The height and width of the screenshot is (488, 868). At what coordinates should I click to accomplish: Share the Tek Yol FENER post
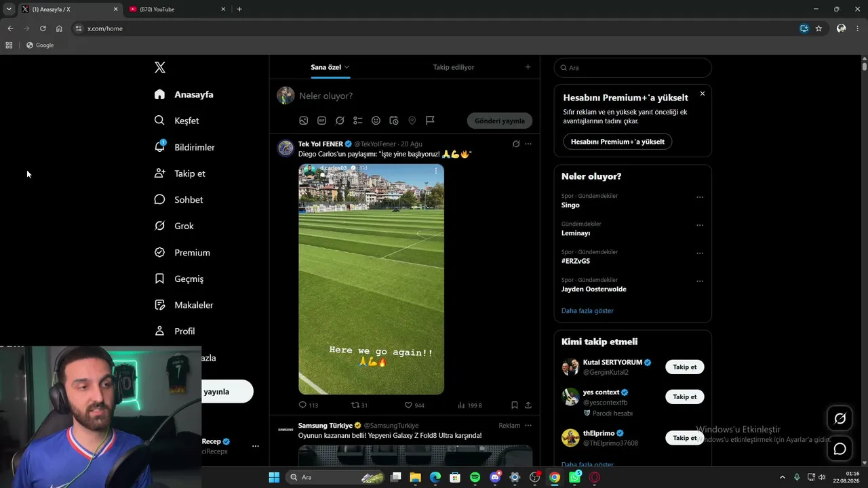(x=528, y=405)
